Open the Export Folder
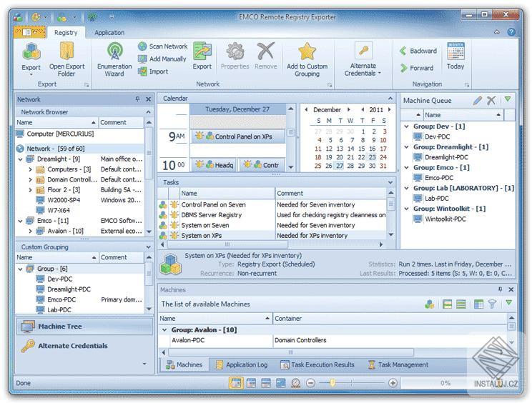 66,59
